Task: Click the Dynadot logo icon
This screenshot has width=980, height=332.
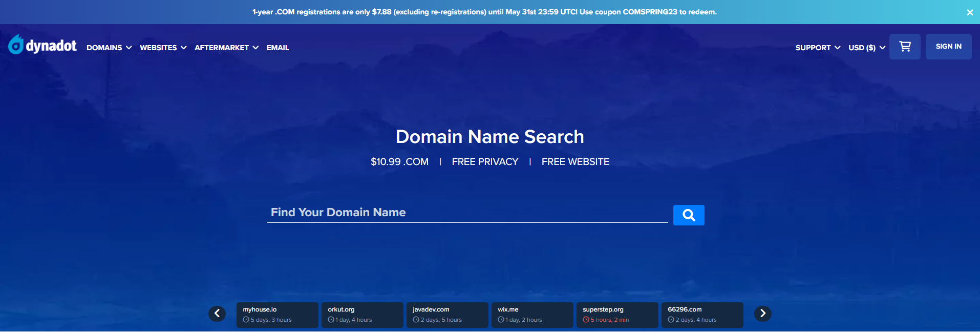Action: (16, 45)
